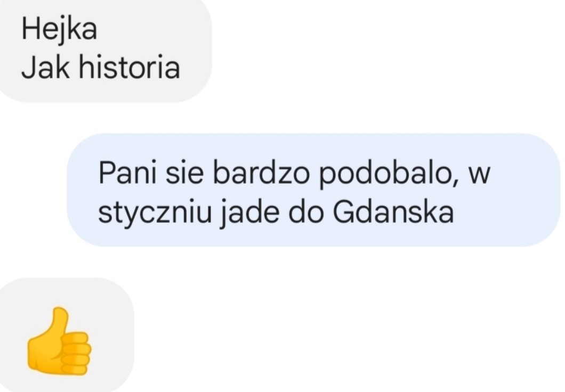Select the received "Hejka Jak historia" message bubble
The width and height of the screenshot is (565, 392).
point(105,51)
